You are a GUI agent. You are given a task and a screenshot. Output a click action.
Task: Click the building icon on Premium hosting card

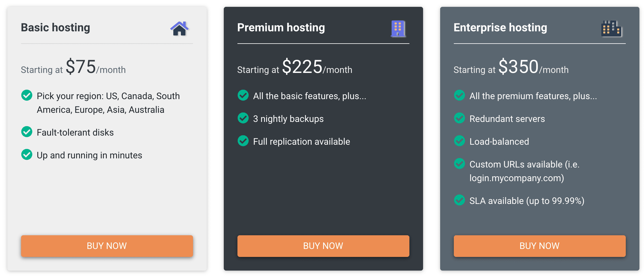tap(398, 29)
